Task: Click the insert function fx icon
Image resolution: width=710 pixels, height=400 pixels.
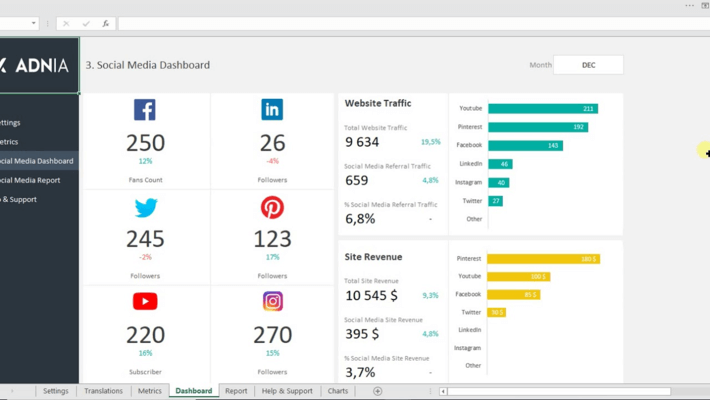Action: coord(106,23)
